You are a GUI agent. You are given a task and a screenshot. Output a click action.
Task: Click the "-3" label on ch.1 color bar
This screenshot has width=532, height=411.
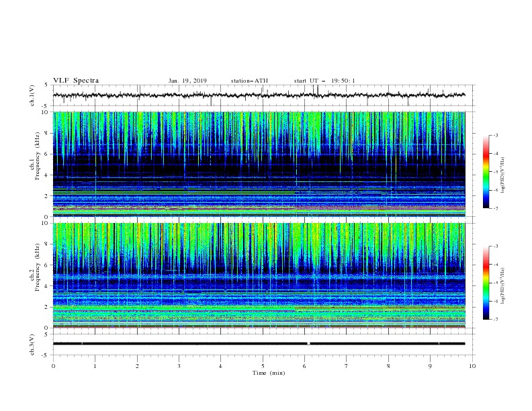point(496,135)
